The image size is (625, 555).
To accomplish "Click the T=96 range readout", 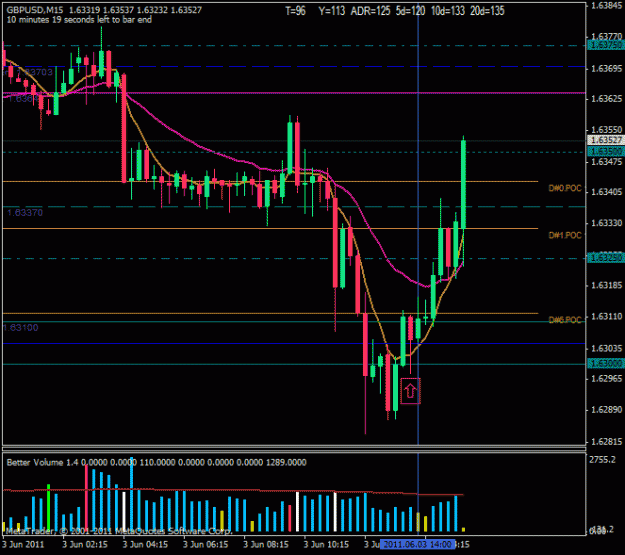I will click(x=295, y=11).
